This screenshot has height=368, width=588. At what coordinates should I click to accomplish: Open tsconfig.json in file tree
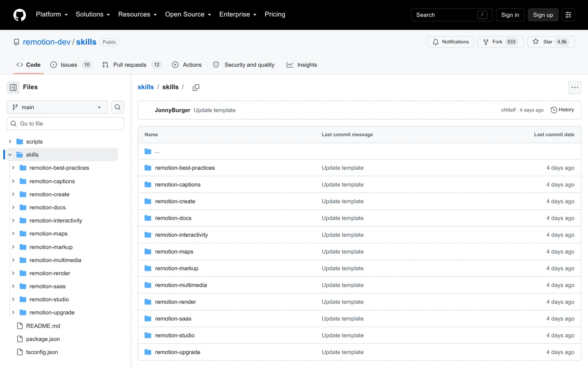click(x=42, y=352)
